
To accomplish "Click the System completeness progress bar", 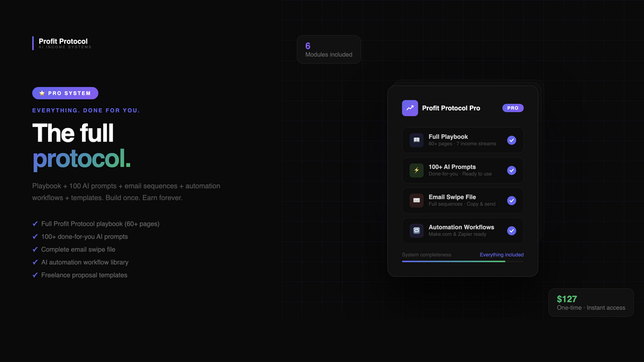I will tap(463, 261).
